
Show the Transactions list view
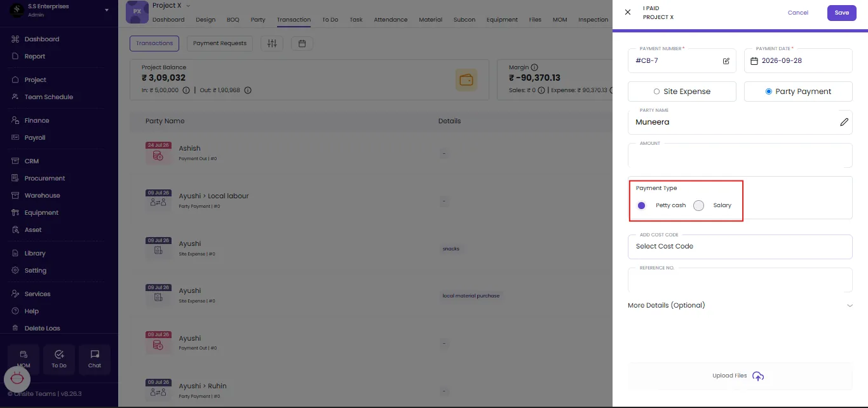coord(154,43)
